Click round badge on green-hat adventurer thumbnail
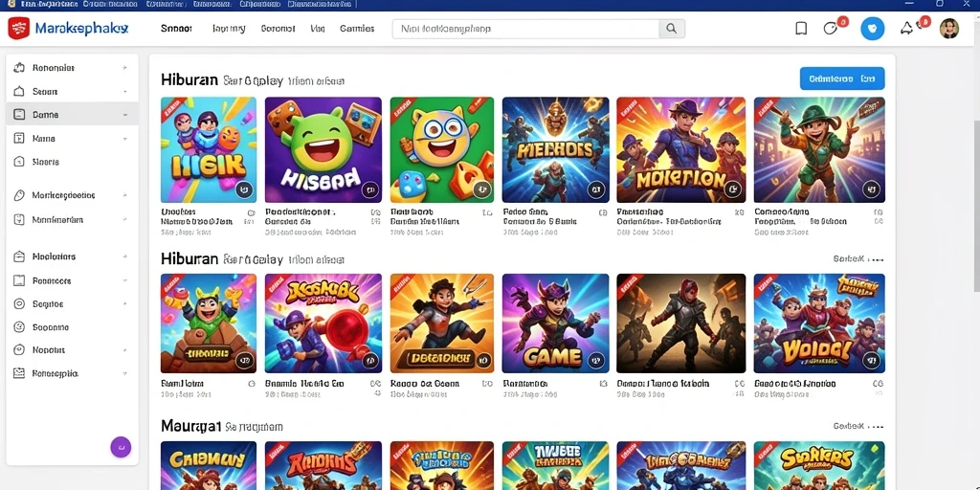980x490 pixels. coord(871,189)
